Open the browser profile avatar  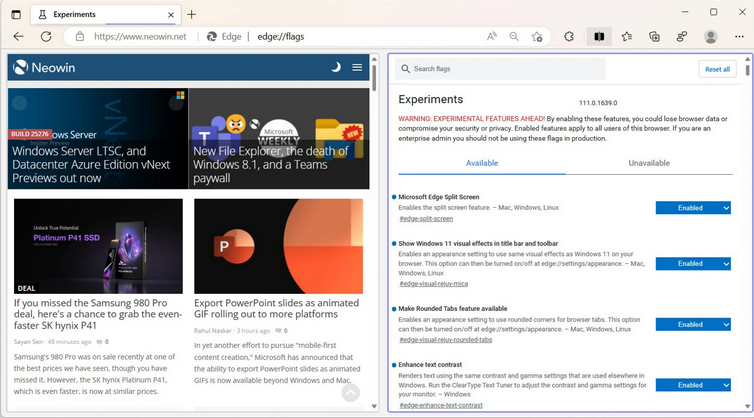[x=711, y=36]
